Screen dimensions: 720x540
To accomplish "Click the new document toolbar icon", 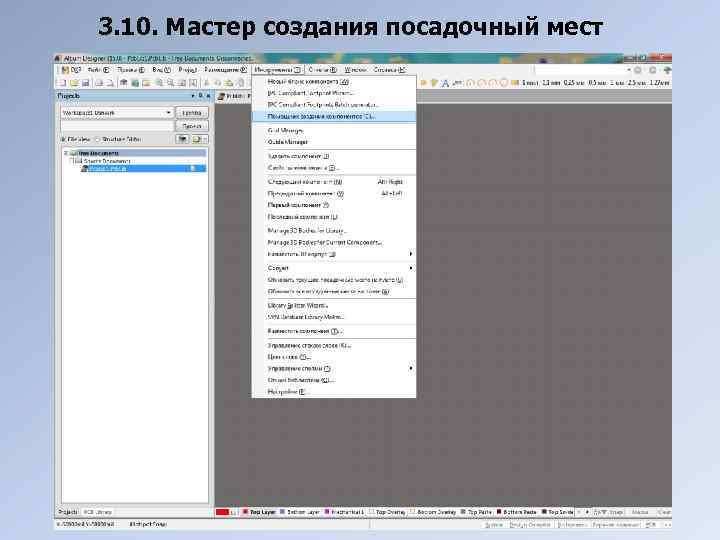I will (62, 83).
